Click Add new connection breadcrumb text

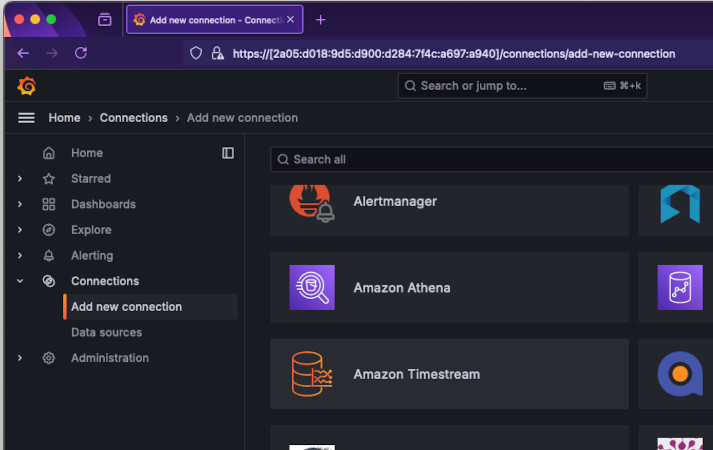tap(242, 118)
